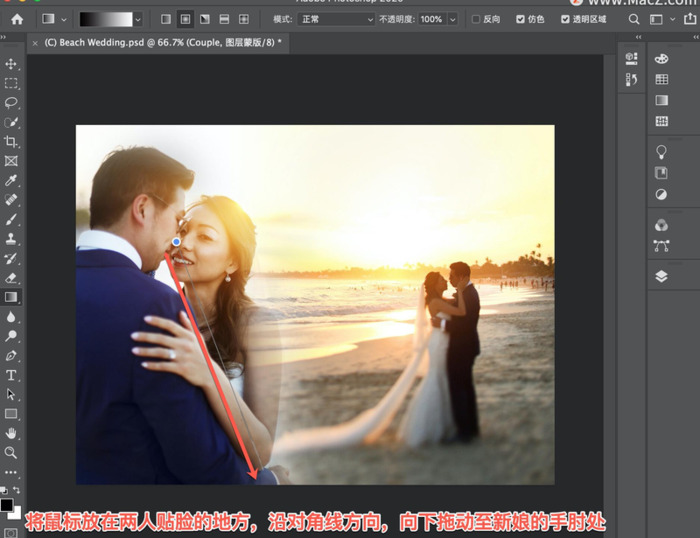This screenshot has height=538, width=700.
Task: Select the Brush tool
Action: 11,219
